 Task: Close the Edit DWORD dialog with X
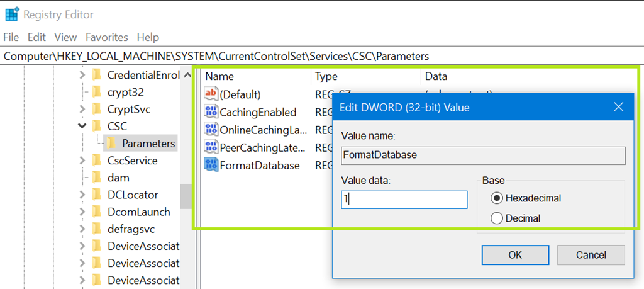(618, 107)
